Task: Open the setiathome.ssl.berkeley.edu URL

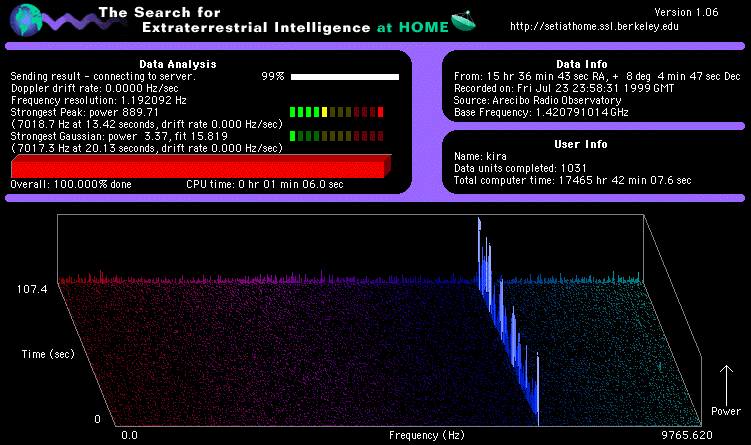Action: (594, 26)
